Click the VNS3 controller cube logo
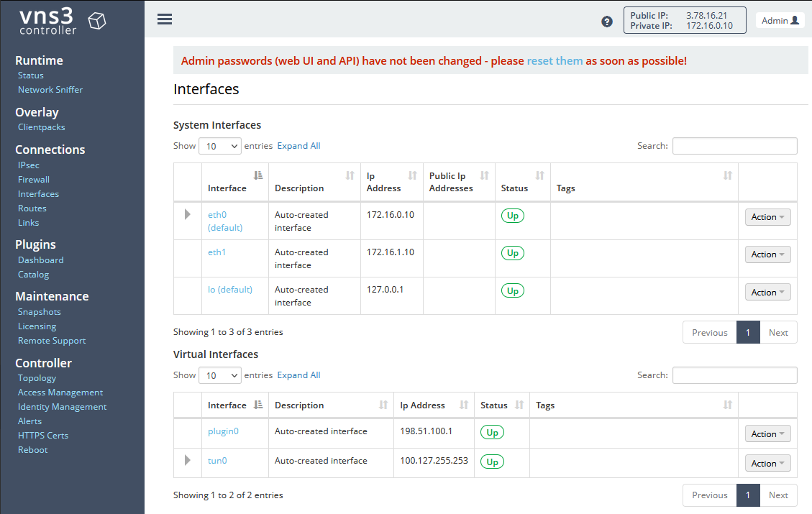The height and width of the screenshot is (514, 812). pos(96,22)
